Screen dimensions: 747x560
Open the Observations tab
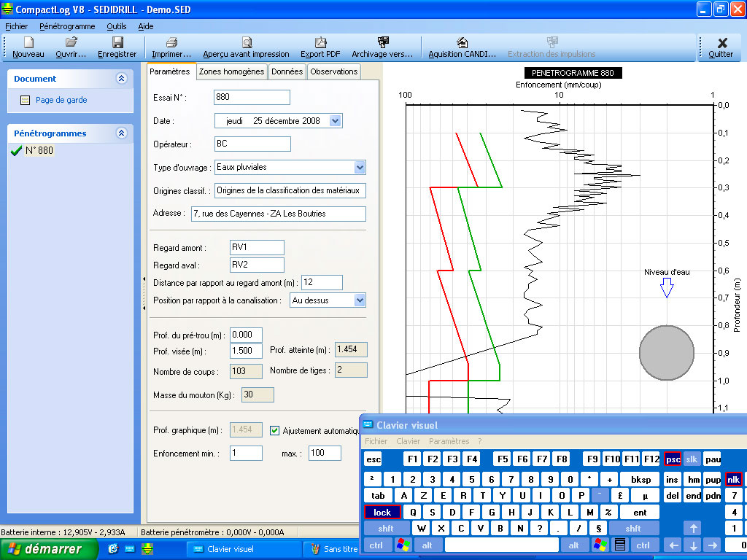click(x=334, y=71)
